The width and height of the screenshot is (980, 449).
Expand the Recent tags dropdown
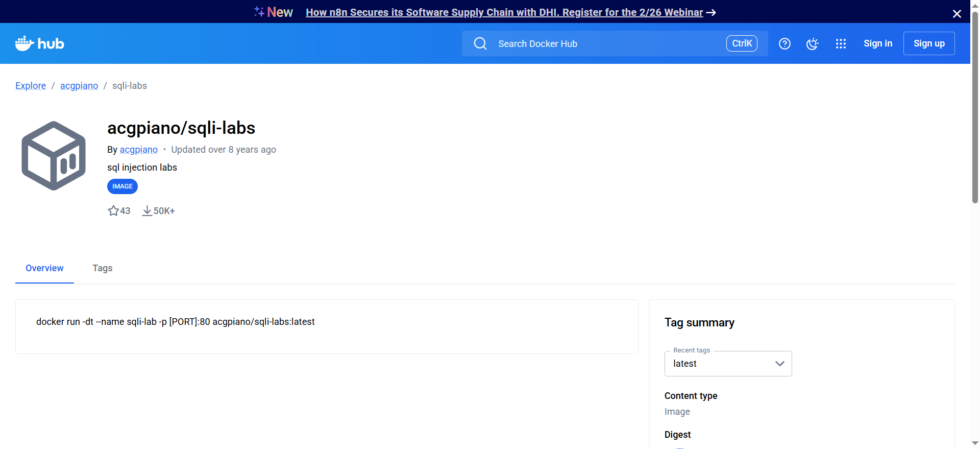pos(727,364)
